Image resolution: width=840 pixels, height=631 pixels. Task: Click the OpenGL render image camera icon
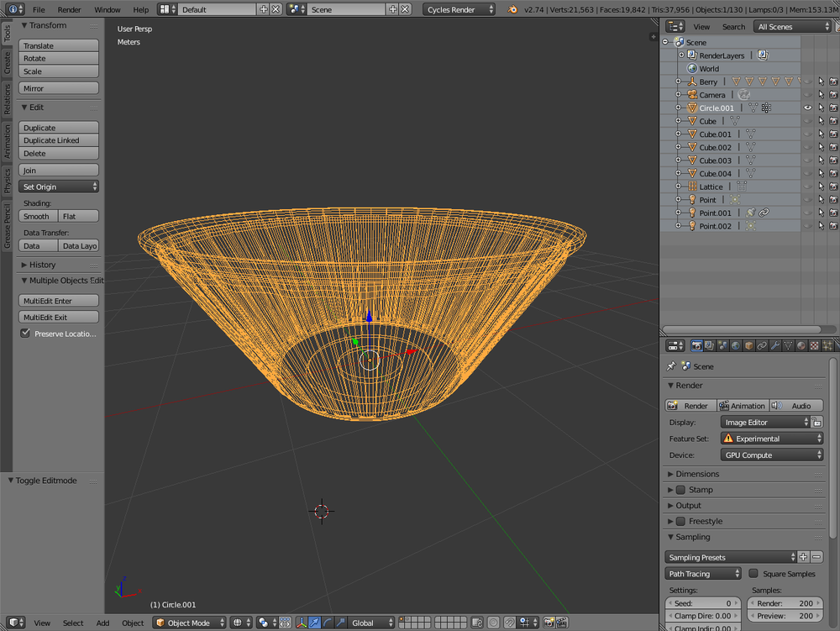(549, 623)
